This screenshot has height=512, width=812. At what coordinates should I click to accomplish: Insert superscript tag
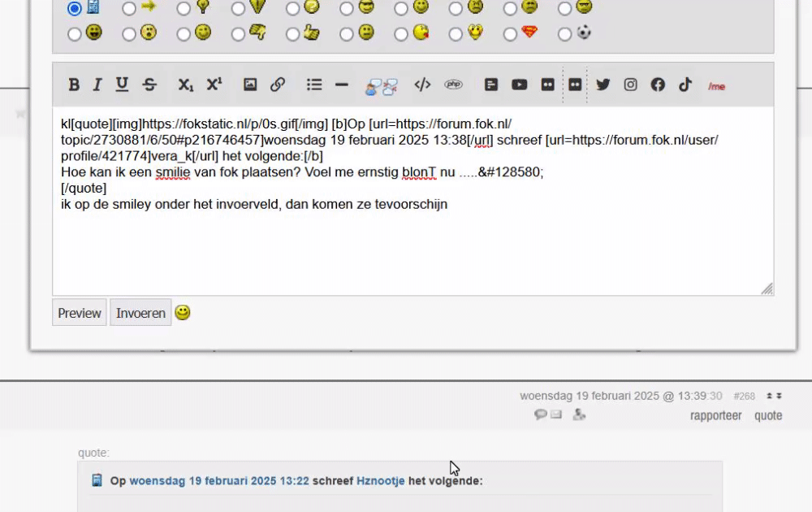[x=214, y=85]
